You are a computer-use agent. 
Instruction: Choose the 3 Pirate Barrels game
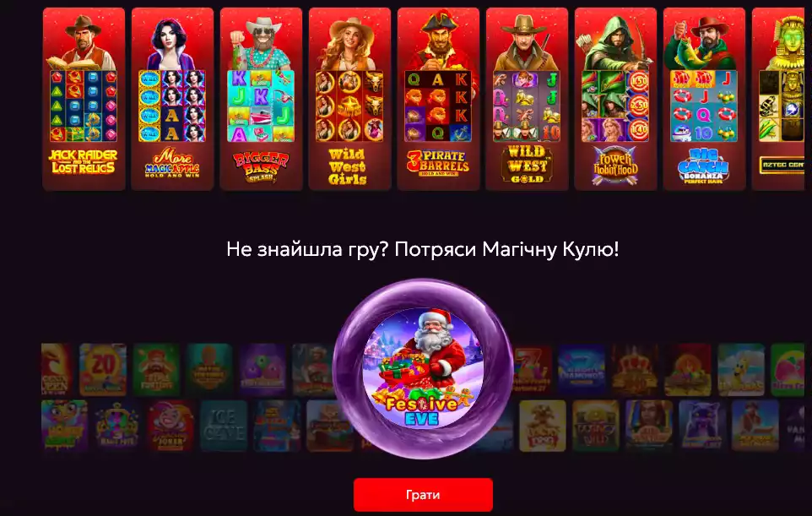438,99
